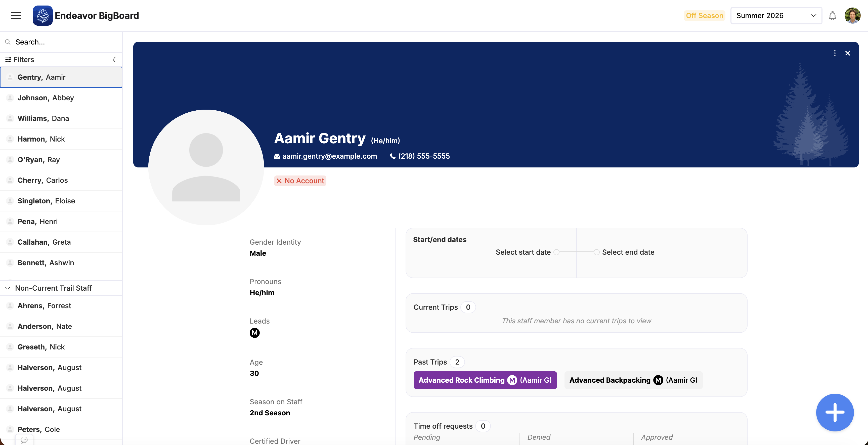Click the Select start date label
The image size is (868, 445).
coord(523,252)
